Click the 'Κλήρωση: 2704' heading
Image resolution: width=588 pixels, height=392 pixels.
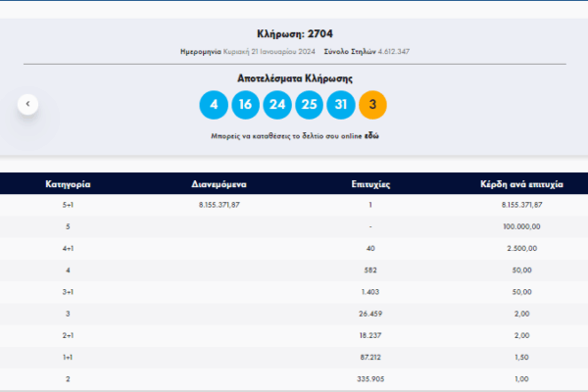tap(294, 33)
